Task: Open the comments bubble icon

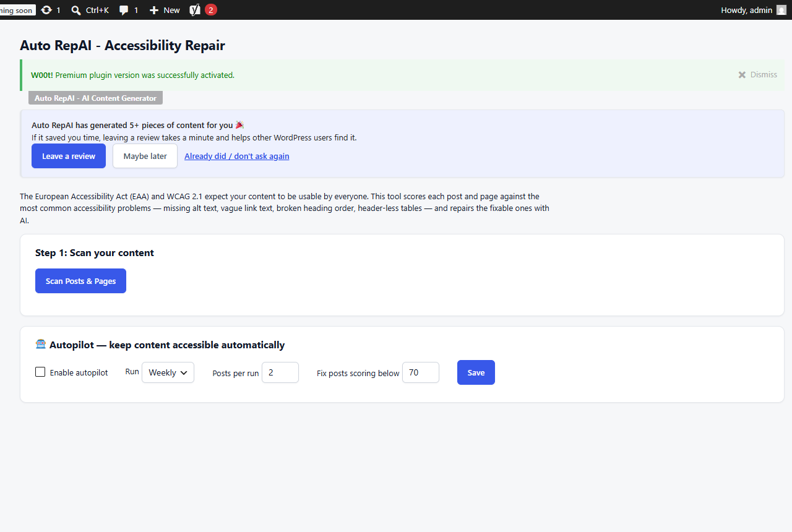Action: click(x=124, y=10)
